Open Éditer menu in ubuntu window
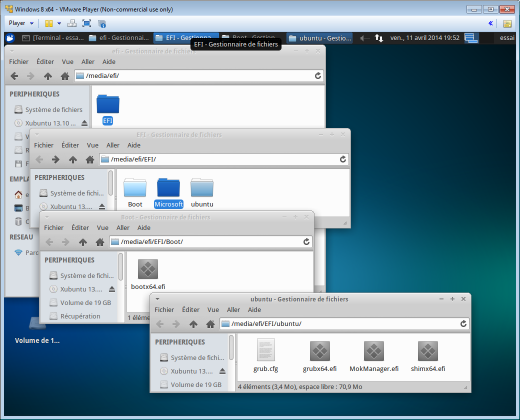Screen dimensions: 520x420 click(190, 310)
